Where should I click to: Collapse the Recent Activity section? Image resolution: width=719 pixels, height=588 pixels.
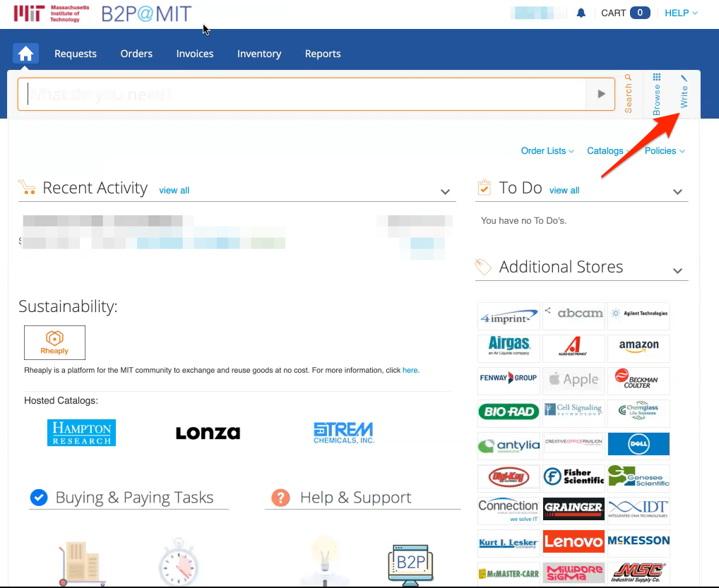coord(445,191)
